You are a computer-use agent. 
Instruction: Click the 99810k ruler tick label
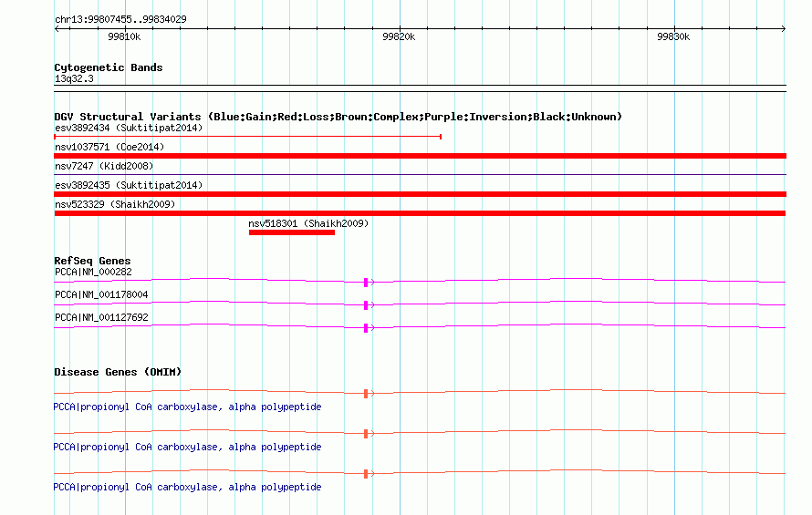click(124, 36)
